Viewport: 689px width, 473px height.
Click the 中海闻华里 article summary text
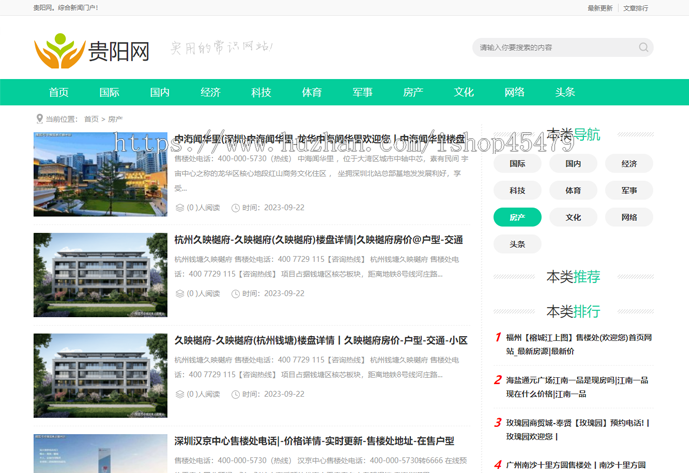[x=321, y=173]
